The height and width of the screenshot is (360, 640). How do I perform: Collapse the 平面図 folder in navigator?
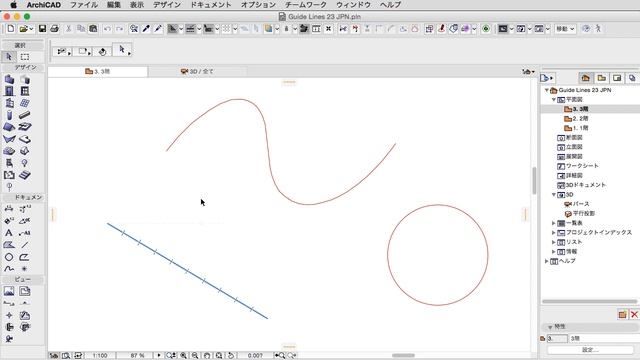click(554, 100)
